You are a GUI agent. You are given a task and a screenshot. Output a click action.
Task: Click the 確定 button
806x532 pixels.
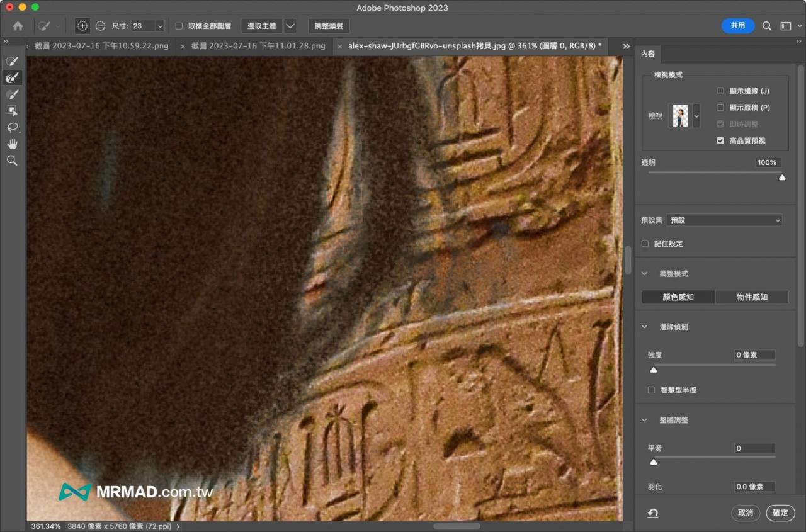[x=780, y=513]
